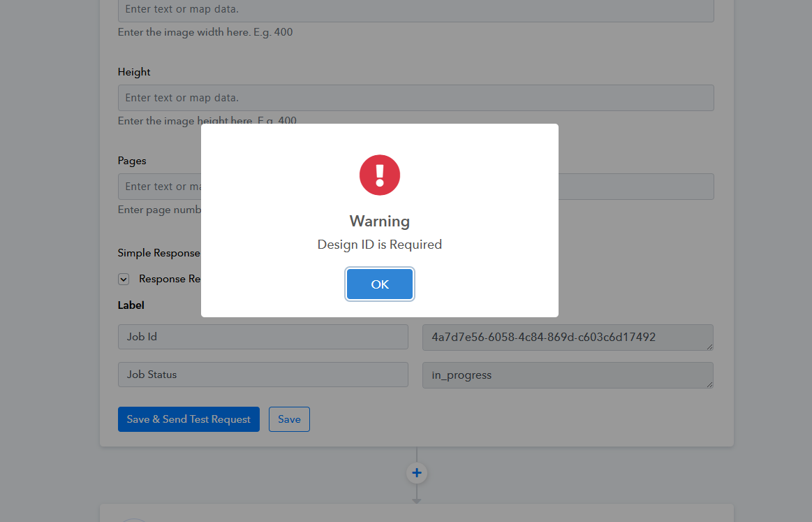The width and height of the screenshot is (812, 522).
Task: Click the downward connector arrow below plus icon
Action: pos(417,499)
